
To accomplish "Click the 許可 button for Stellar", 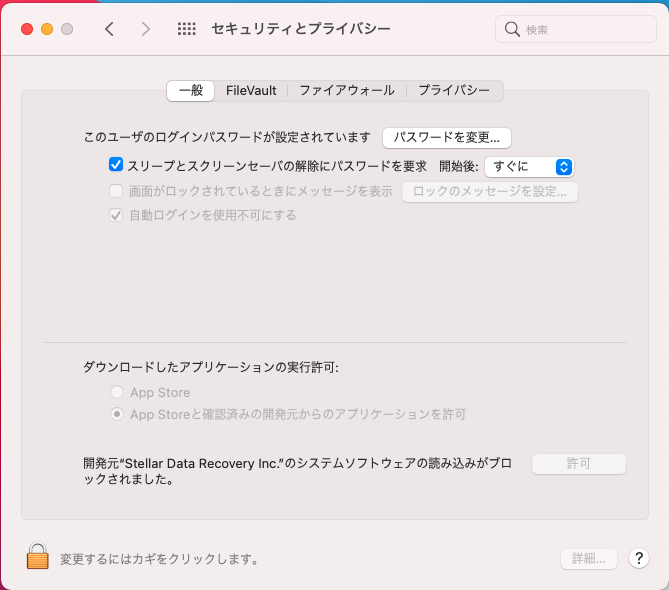I will (x=579, y=464).
